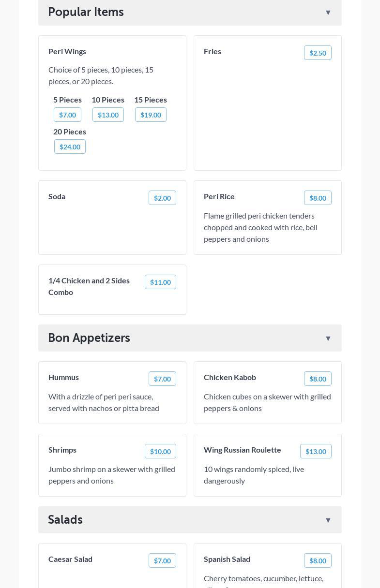Add Peri Rice with $8.00 button

click(x=318, y=198)
